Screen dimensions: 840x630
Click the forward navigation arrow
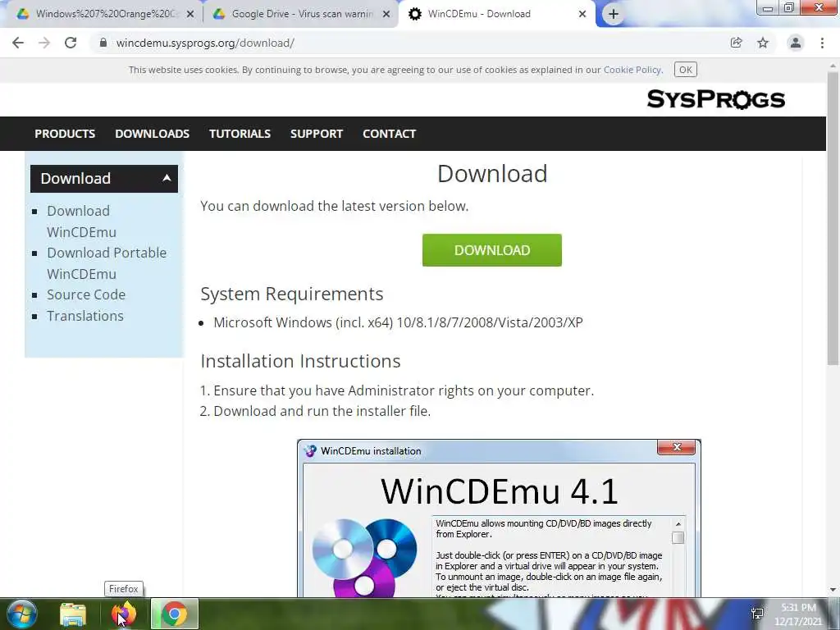coord(44,43)
